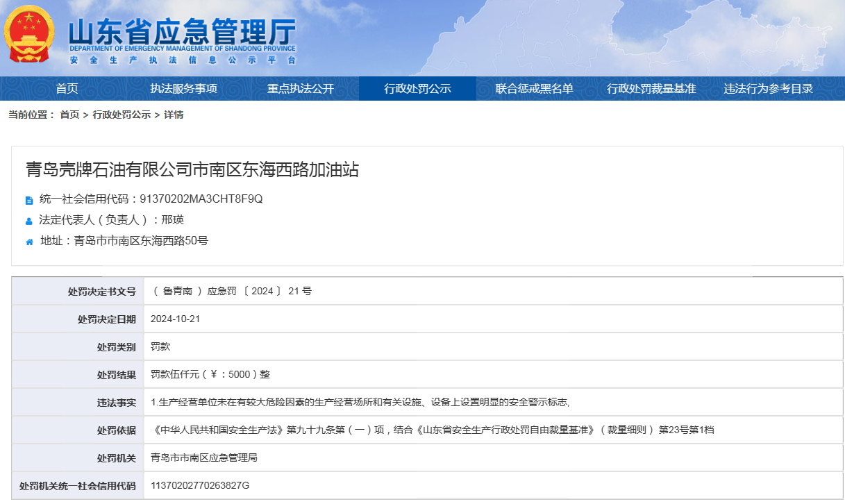Select the 行政处罚公示 navigation tab
This screenshot has width=845, height=504.
click(417, 88)
